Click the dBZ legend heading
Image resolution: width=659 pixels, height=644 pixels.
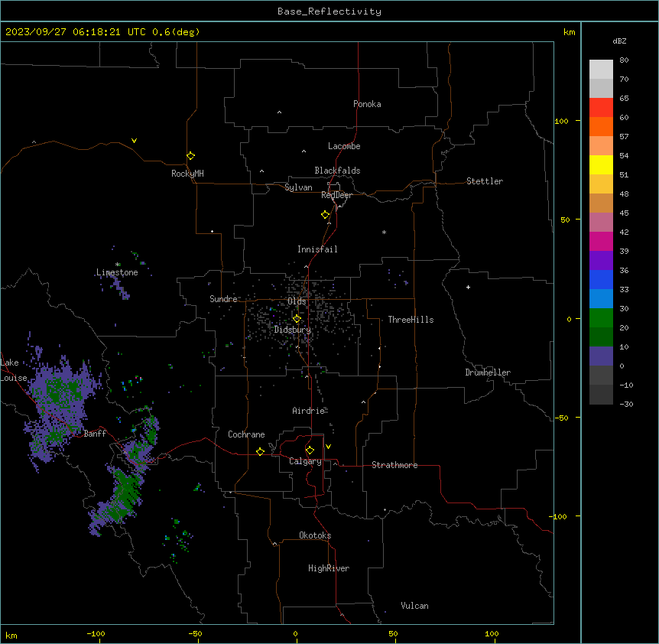[x=619, y=41]
